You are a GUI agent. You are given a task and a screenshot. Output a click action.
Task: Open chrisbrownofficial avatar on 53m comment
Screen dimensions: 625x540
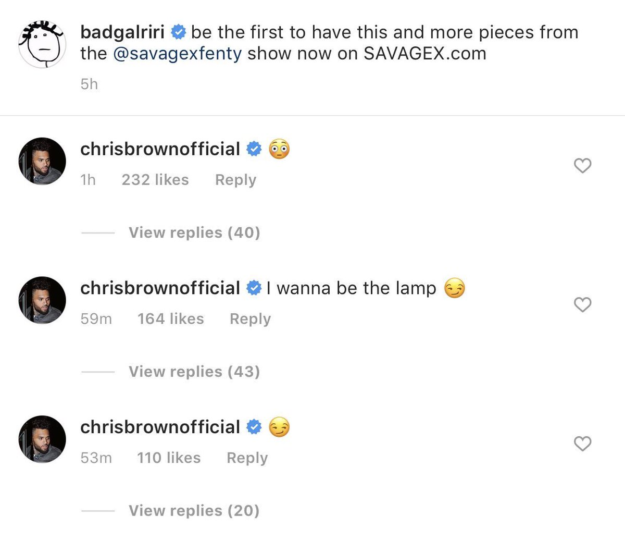coord(42,438)
